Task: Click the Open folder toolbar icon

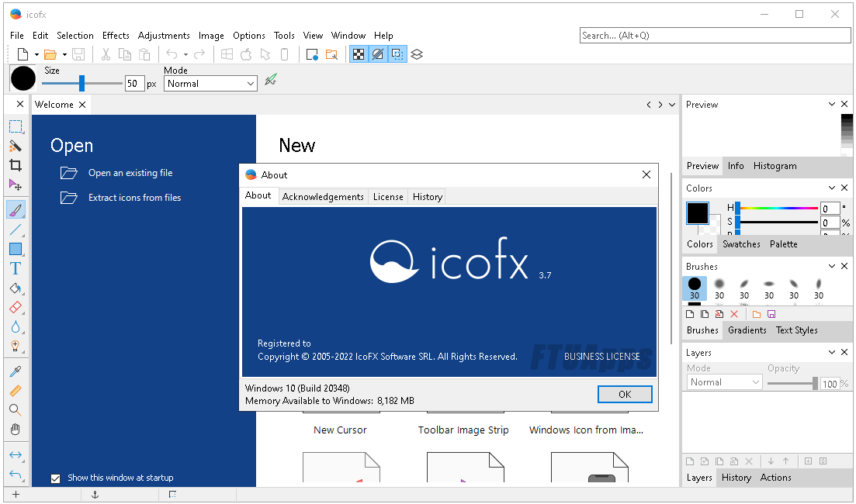Action: [50, 54]
